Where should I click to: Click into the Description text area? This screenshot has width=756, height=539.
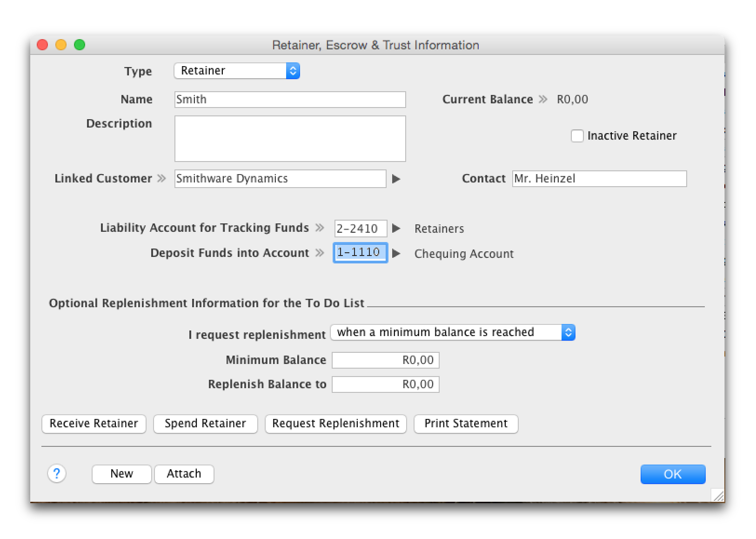tap(290, 139)
